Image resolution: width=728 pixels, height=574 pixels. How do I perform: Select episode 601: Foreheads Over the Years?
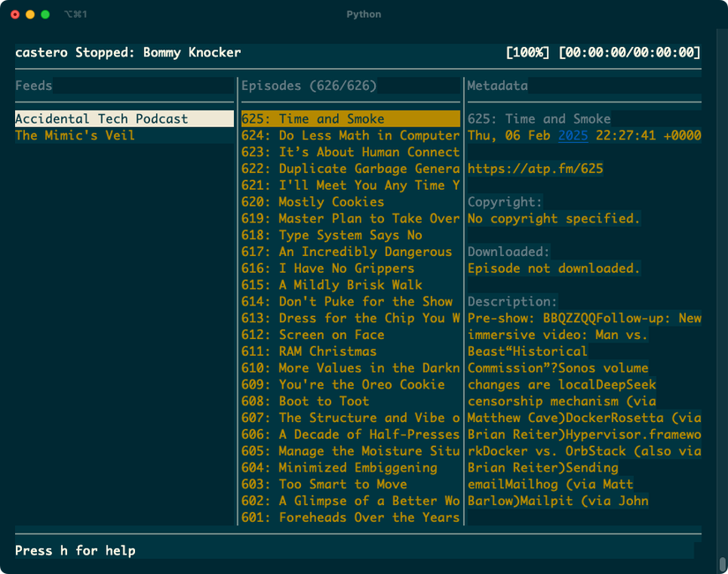coord(352,517)
